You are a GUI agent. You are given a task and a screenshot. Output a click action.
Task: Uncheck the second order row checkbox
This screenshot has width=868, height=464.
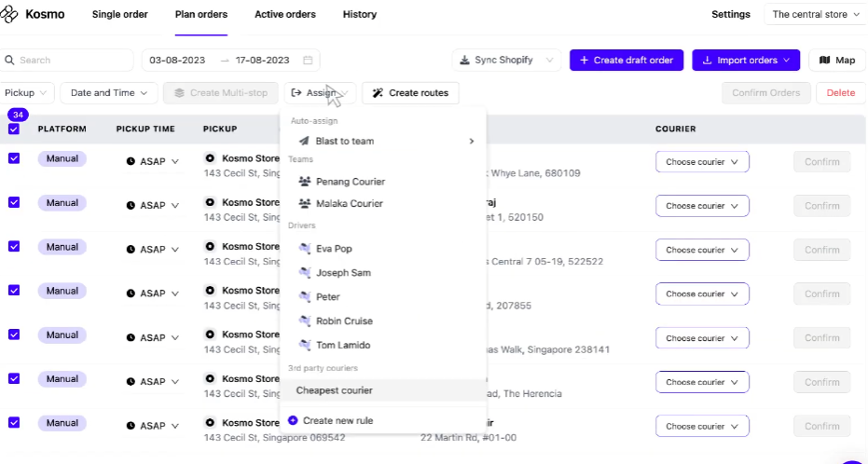click(14, 202)
